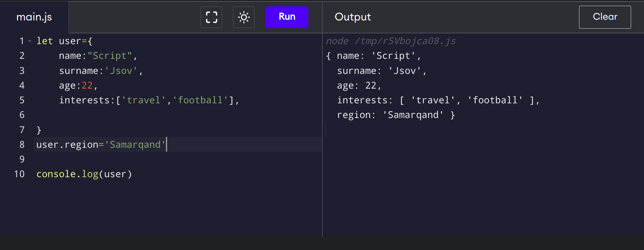Click the interests line in output
The height and width of the screenshot is (250, 644).
coord(438,100)
